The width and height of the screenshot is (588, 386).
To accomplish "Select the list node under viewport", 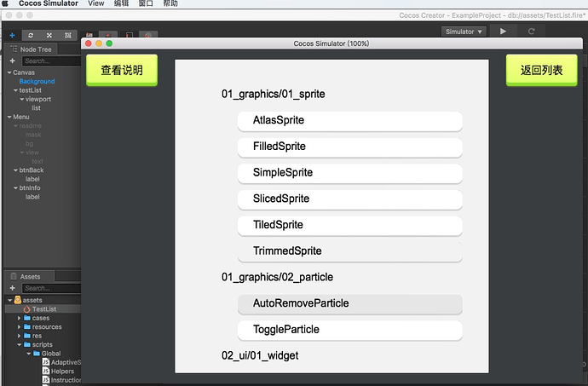I will [36, 108].
